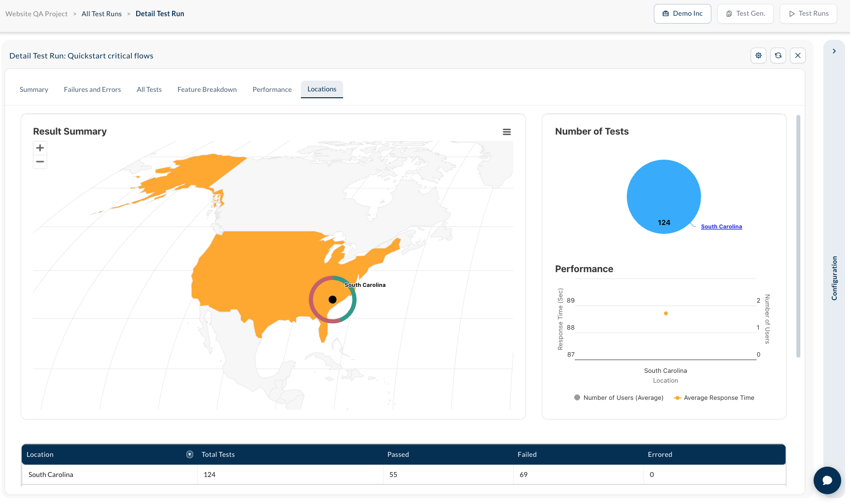Refresh the test run details
The image size is (850, 504).
pyautogui.click(x=778, y=56)
